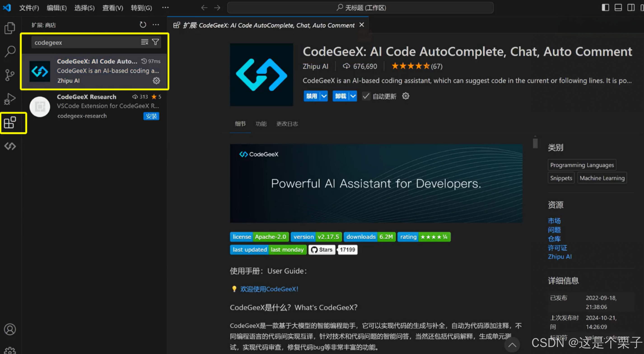Click the codegeex extension search field
This screenshot has height=354, width=644.
coord(85,42)
